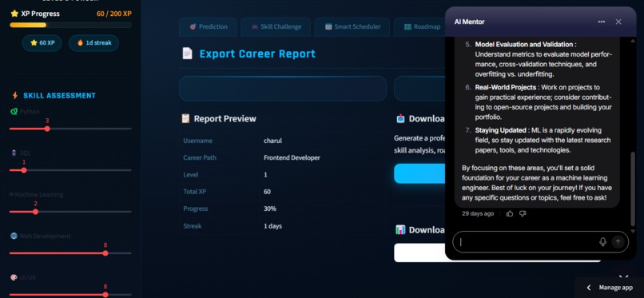Send the message with the arrow button
644x298 pixels.
pos(618,242)
